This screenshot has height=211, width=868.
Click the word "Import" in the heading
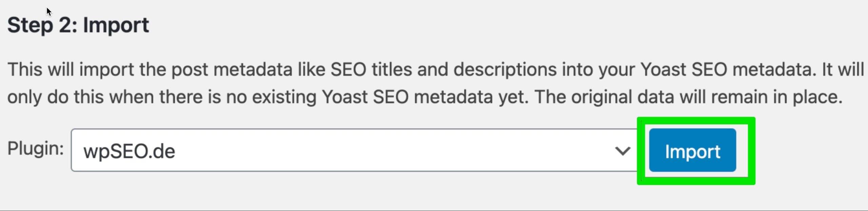pos(116,25)
